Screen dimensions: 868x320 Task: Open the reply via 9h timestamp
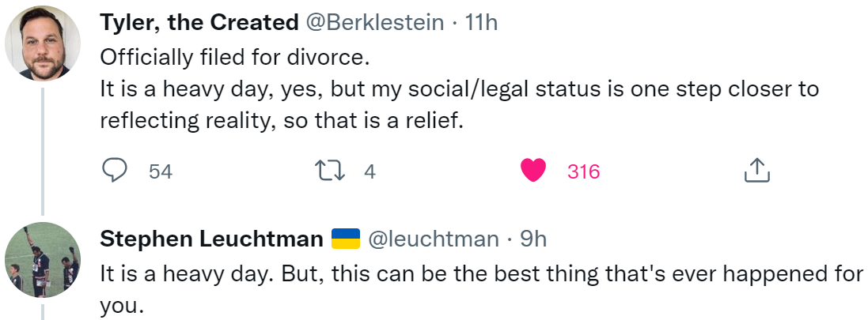point(533,239)
